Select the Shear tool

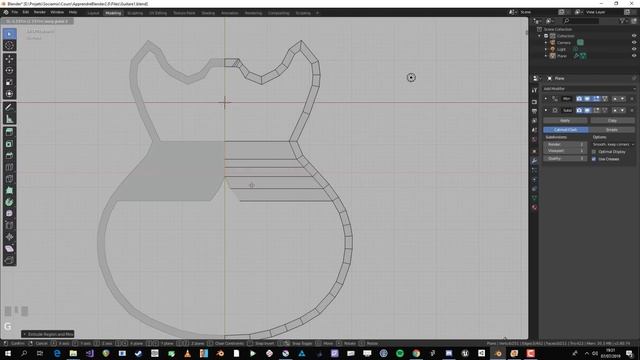[x=9, y=249]
